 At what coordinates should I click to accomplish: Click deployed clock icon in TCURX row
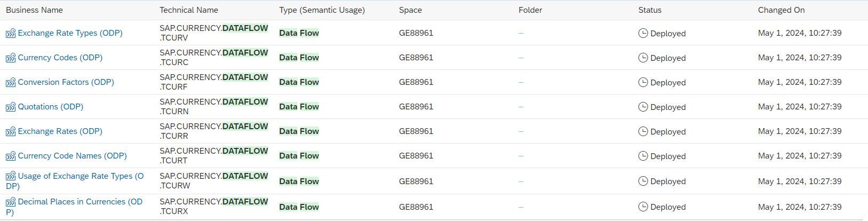[x=643, y=207]
